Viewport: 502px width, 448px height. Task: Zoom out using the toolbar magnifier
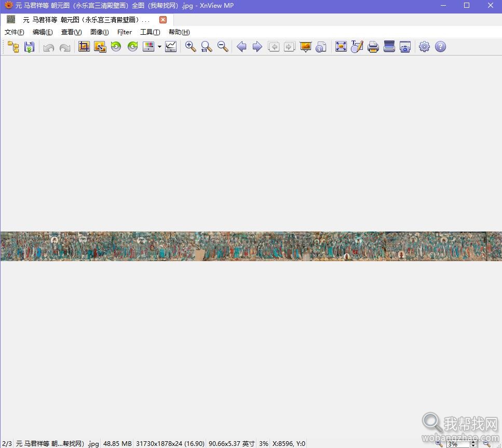tap(223, 47)
